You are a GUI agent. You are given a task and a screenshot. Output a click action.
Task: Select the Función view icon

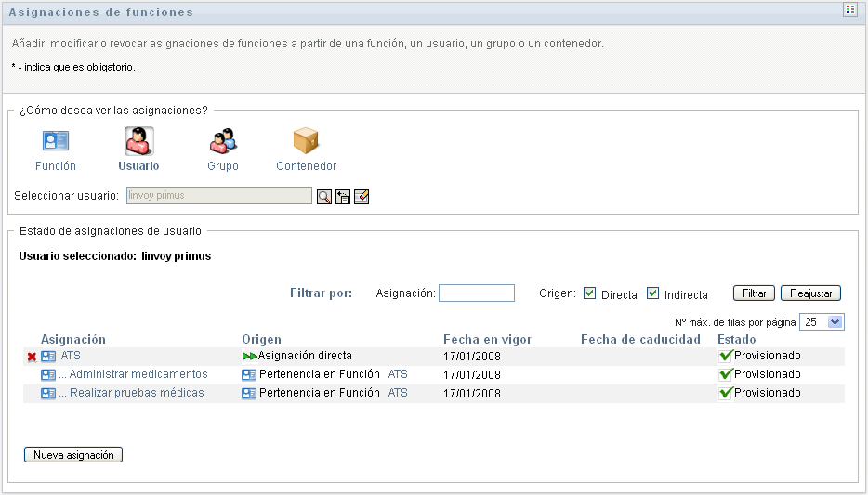[x=56, y=141]
